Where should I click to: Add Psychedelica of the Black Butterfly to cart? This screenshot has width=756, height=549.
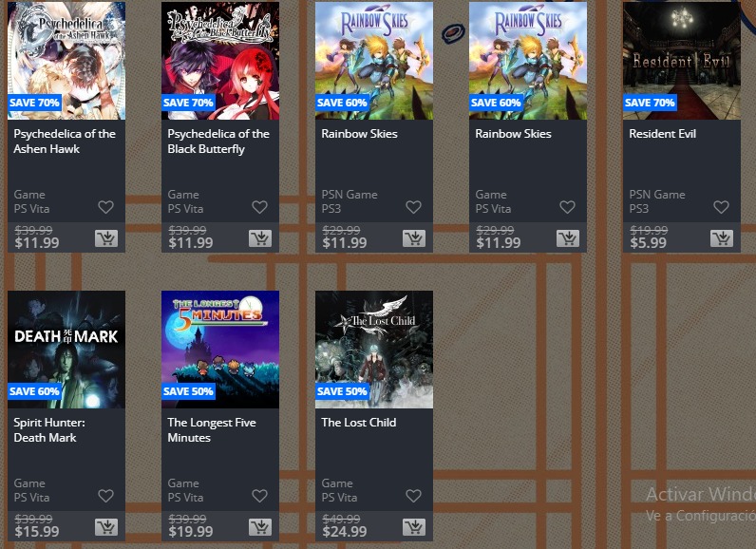point(260,238)
